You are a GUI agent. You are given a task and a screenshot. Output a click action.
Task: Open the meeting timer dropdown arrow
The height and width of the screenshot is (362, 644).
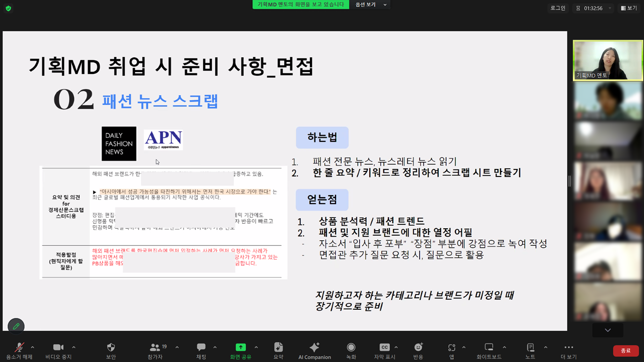610,8
